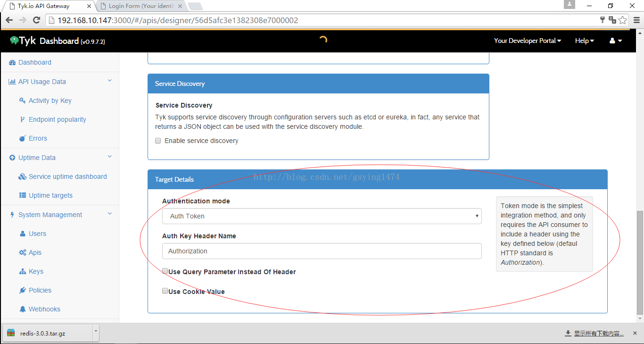Click the Chrome profile button in title bar
This screenshot has height=344, width=644.
[570, 5]
